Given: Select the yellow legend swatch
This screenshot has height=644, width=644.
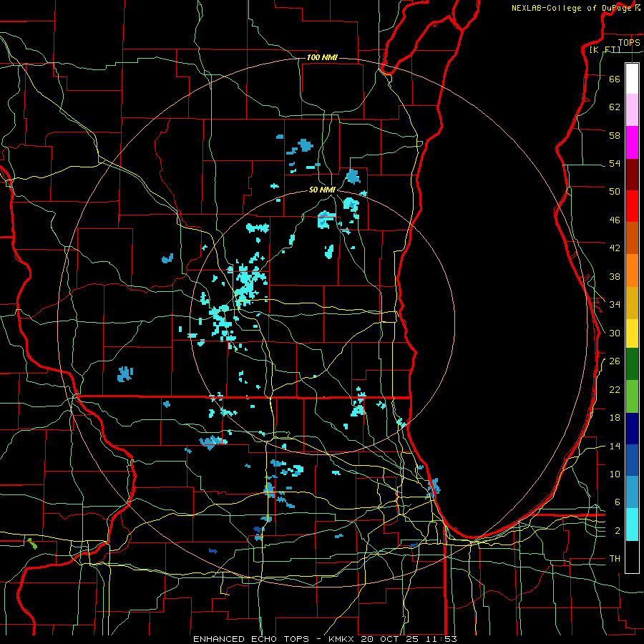Looking at the screenshot, I should click(x=632, y=333).
